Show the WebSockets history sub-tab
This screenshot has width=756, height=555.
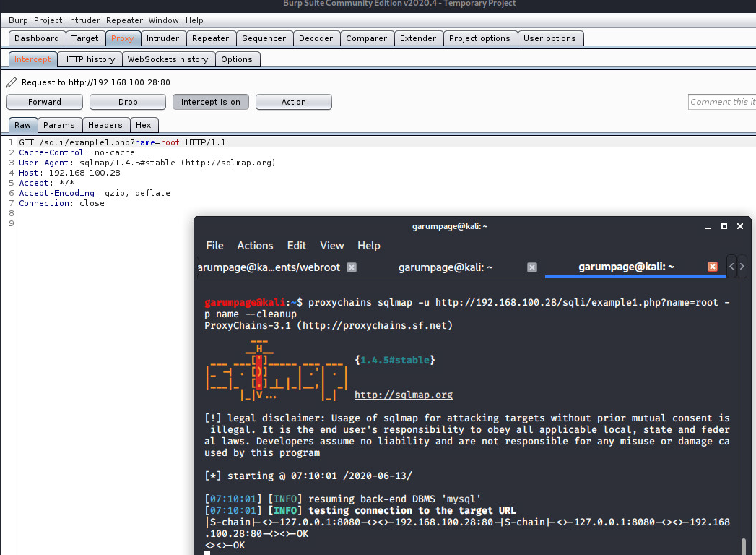click(x=168, y=59)
